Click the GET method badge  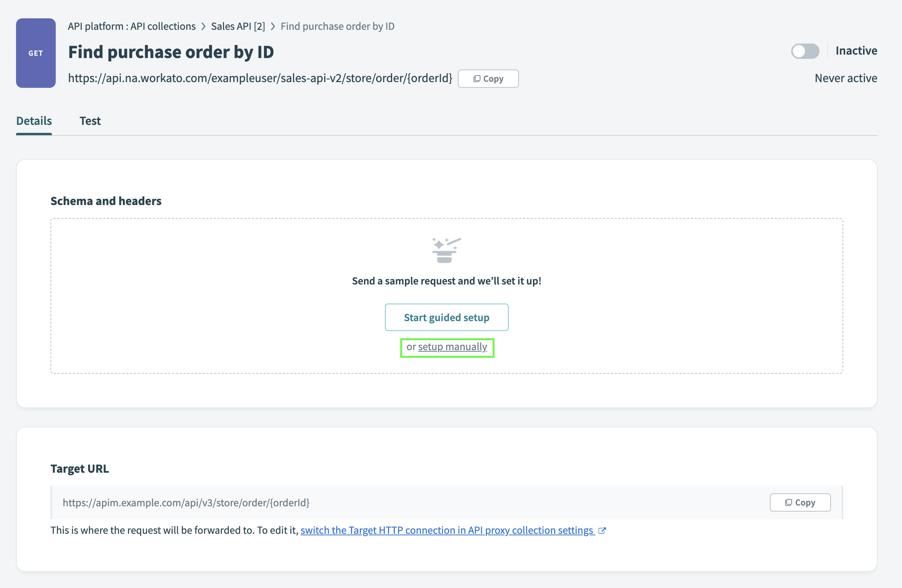click(36, 53)
